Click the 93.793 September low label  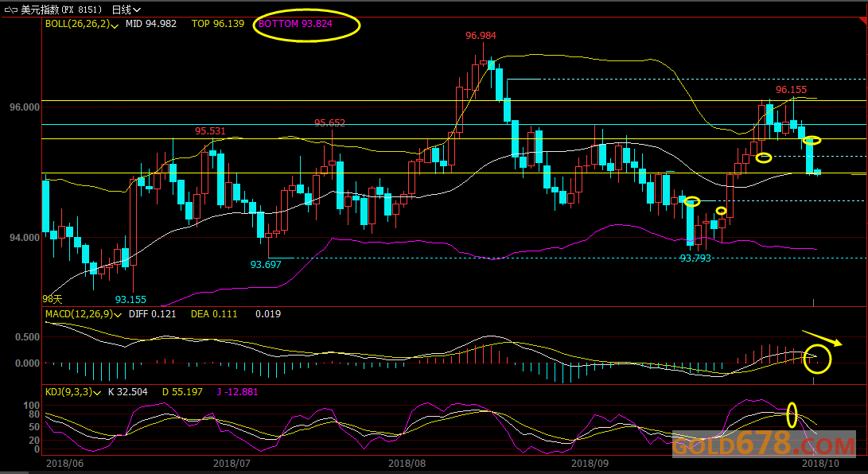(695, 258)
